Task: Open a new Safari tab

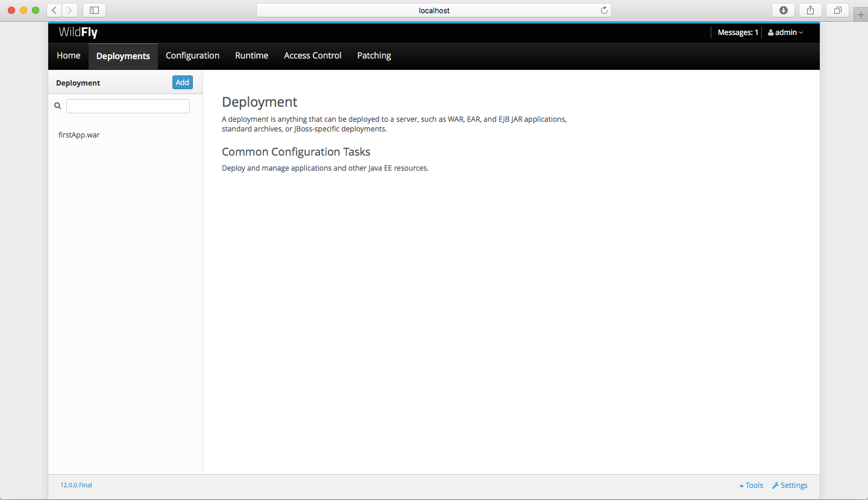Action: click(x=861, y=16)
